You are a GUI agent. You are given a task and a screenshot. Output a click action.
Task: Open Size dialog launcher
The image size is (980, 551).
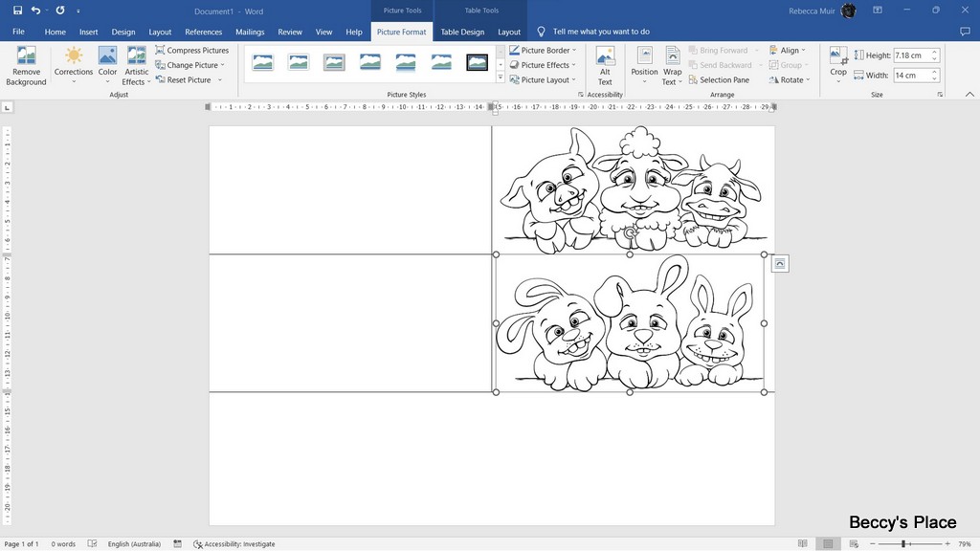coord(940,95)
